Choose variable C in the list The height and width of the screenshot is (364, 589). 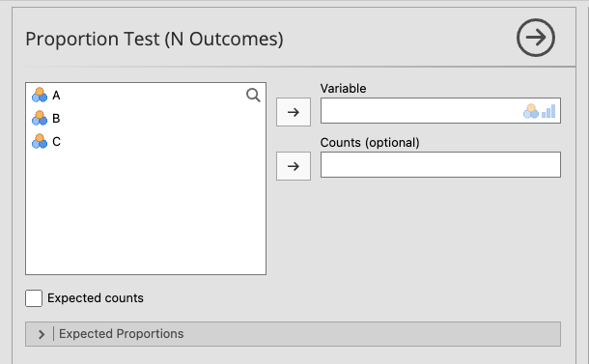(56, 142)
